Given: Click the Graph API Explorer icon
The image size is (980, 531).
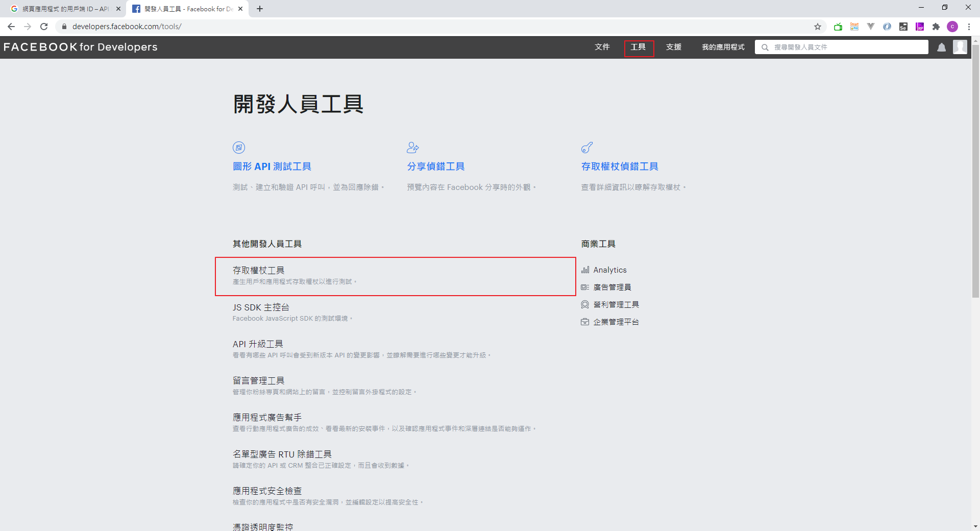Looking at the screenshot, I should pyautogui.click(x=239, y=148).
